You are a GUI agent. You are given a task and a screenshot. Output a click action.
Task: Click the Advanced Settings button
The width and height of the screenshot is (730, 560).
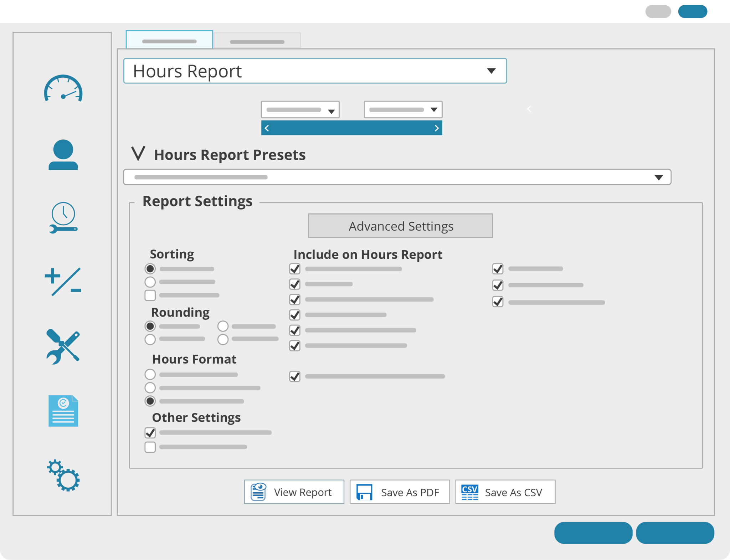tap(400, 225)
